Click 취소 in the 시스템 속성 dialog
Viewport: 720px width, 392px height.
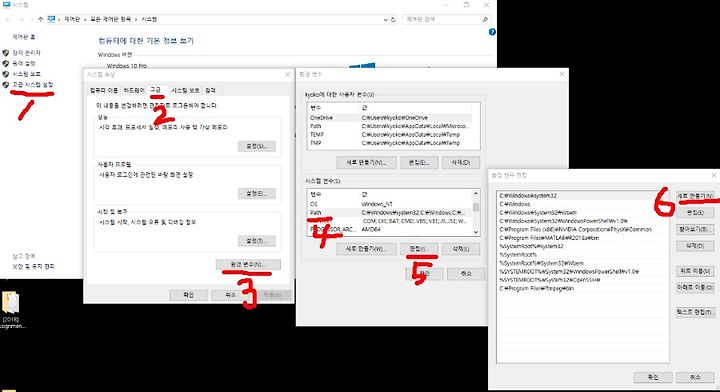[x=231, y=295]
